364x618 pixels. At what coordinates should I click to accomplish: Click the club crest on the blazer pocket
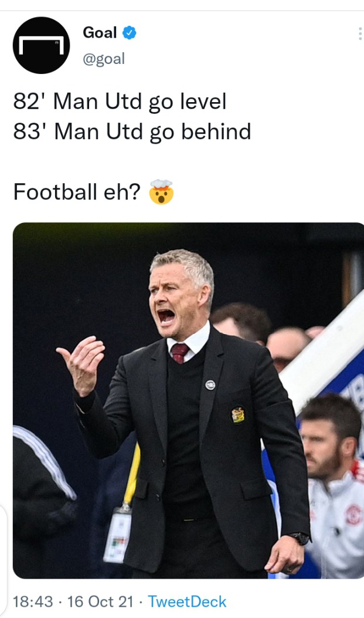[x=237, y=416]
